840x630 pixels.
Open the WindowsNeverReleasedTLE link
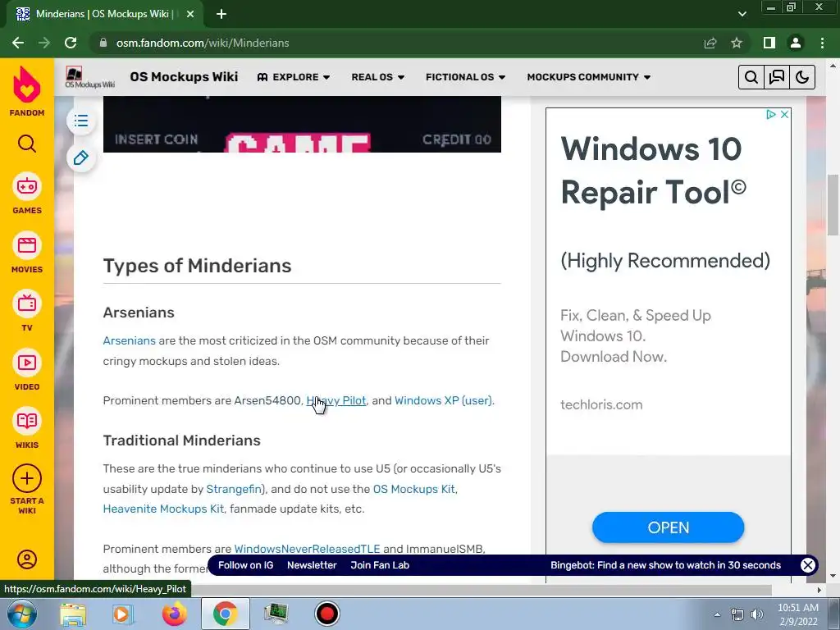[307, 549]
